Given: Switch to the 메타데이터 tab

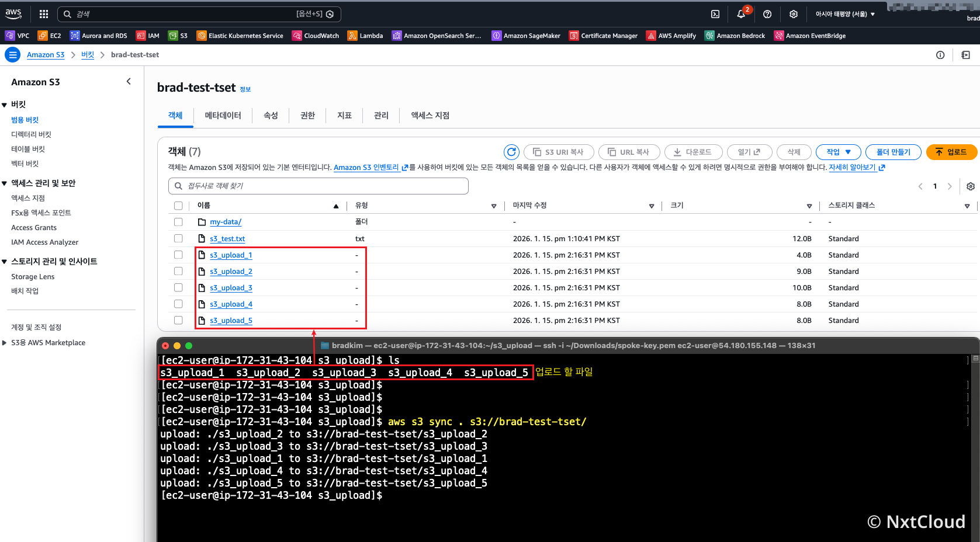Looking at the screenshot, I should pos(223,116).
